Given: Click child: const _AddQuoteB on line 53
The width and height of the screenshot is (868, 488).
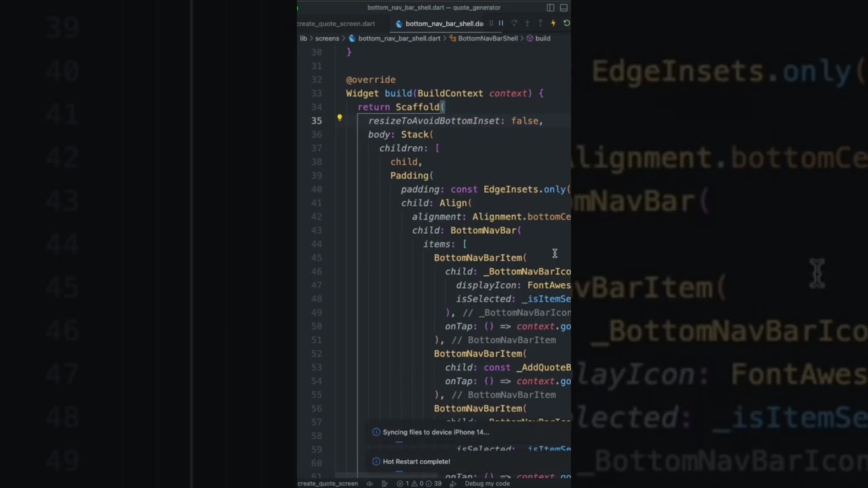Looking at the screenshot, I should 507,367.
